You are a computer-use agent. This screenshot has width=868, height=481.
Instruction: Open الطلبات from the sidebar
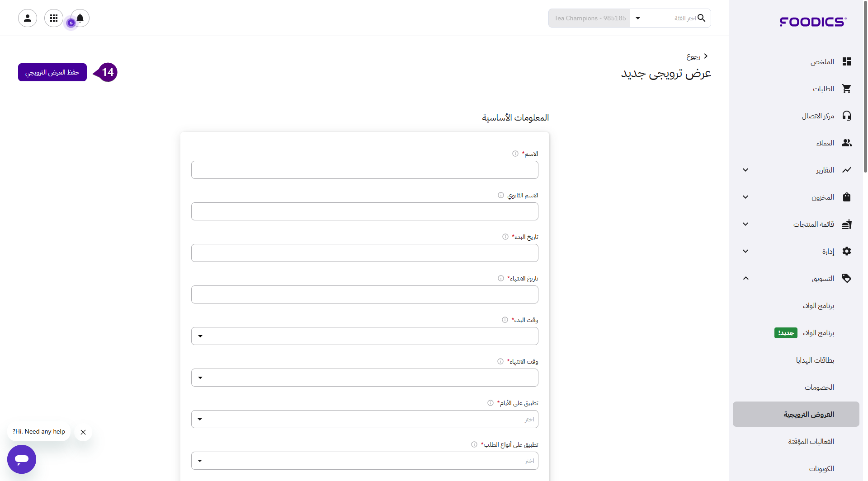point(823,89)
